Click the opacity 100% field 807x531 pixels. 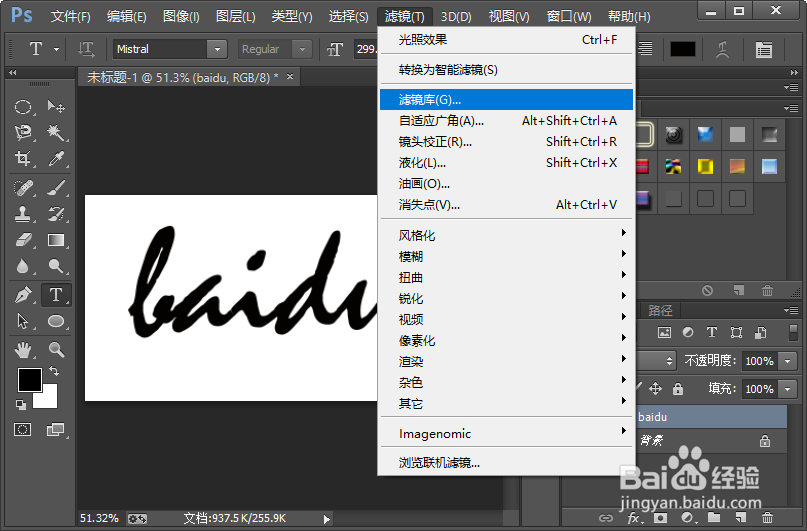pyautogui.click(x=760, y=361)
